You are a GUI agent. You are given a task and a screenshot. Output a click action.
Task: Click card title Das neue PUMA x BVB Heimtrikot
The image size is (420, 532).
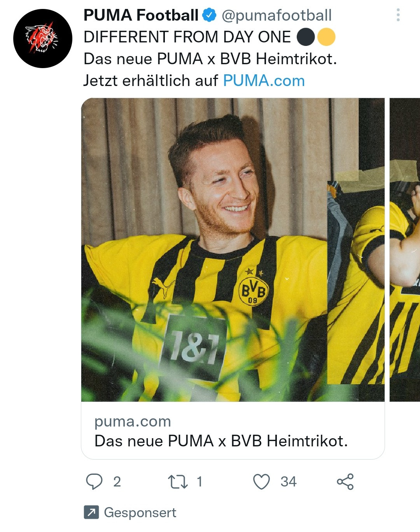[221, 441]
